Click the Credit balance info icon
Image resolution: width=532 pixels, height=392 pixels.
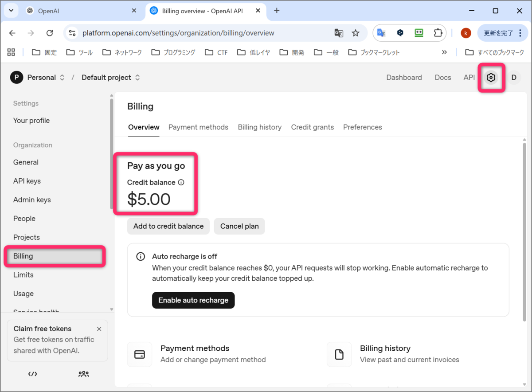point(181,182)
